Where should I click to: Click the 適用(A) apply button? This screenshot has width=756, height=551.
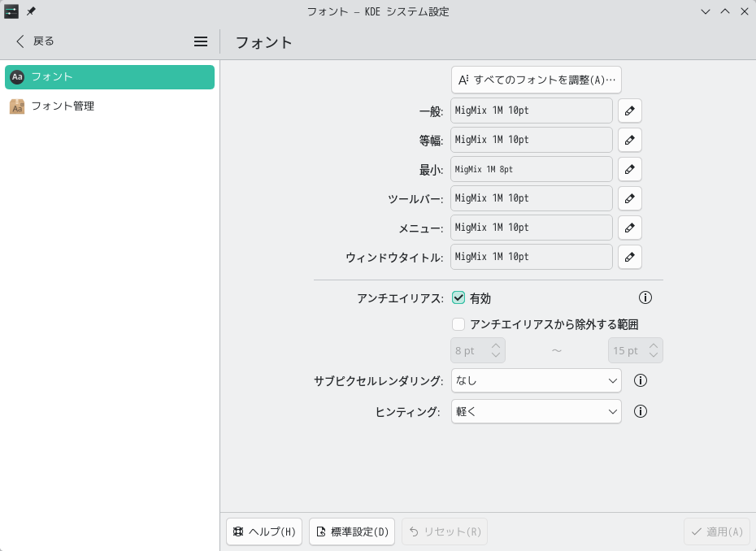pyautogui.click(x=717, y=531)
